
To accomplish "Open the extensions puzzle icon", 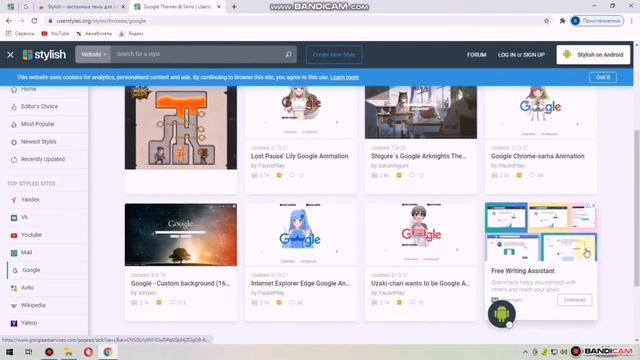I will [562, 21].
